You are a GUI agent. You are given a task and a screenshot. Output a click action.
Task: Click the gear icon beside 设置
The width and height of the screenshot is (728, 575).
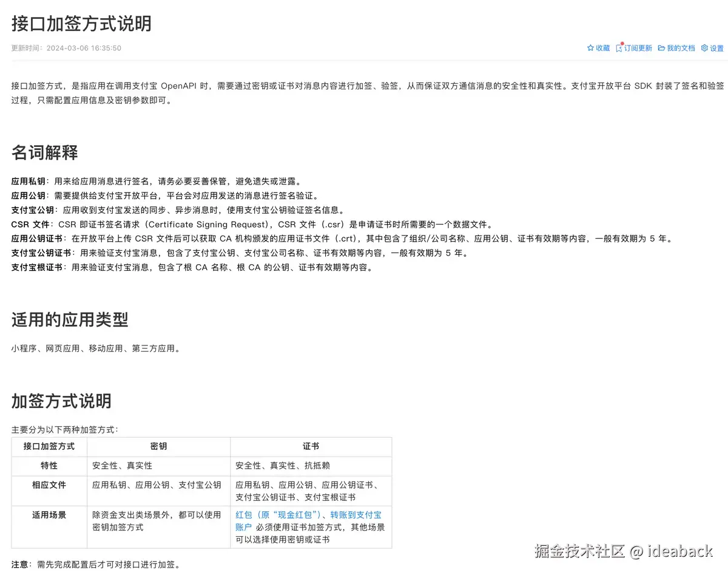click(x=704, y=48)
